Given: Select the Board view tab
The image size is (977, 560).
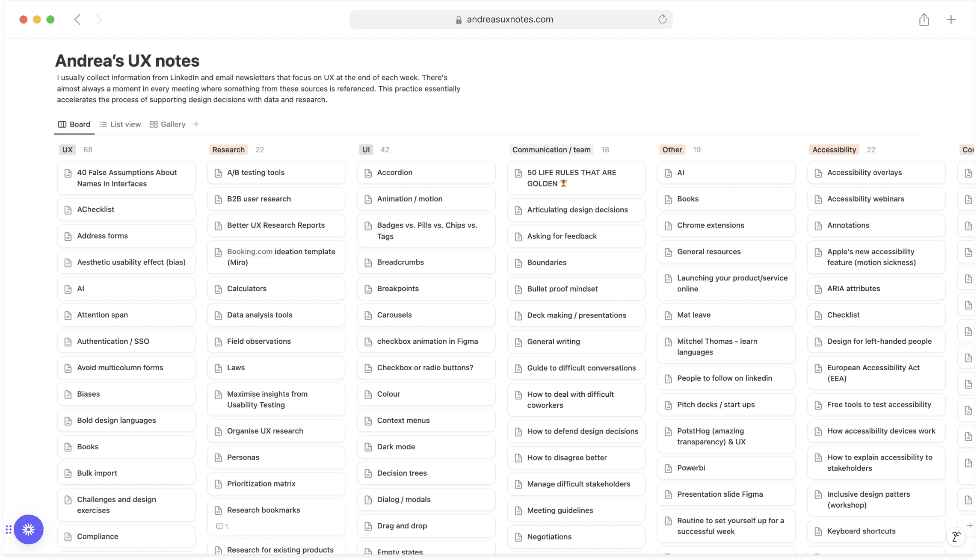Looking at the screenshot, I should point(74,124).
